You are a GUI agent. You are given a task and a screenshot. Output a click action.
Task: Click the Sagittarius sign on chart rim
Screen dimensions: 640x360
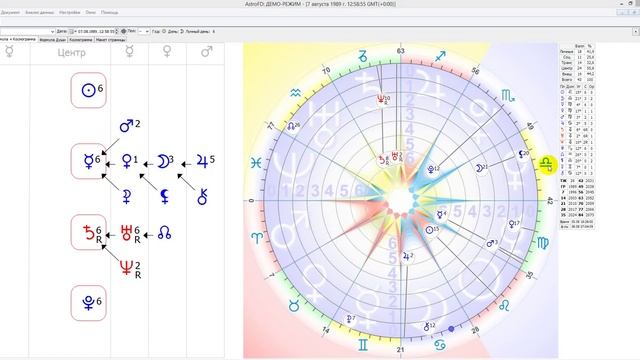coord(440,56)
